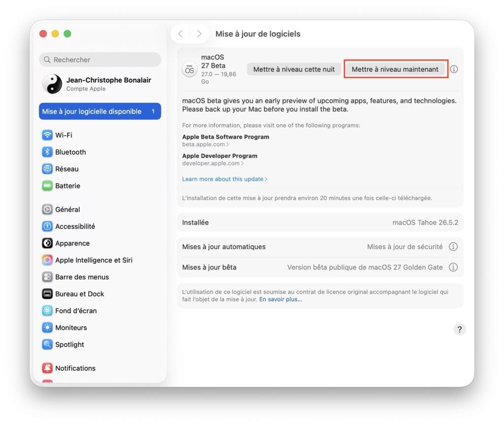Screen dimensions: 504x426
Task: Click the macOS update icon
Action: 189,69
